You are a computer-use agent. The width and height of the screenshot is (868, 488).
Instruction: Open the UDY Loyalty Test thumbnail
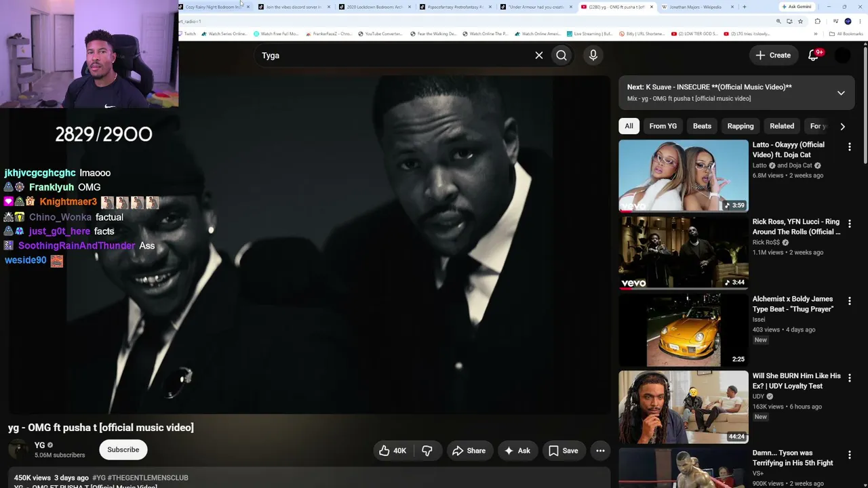click(684, 407)
